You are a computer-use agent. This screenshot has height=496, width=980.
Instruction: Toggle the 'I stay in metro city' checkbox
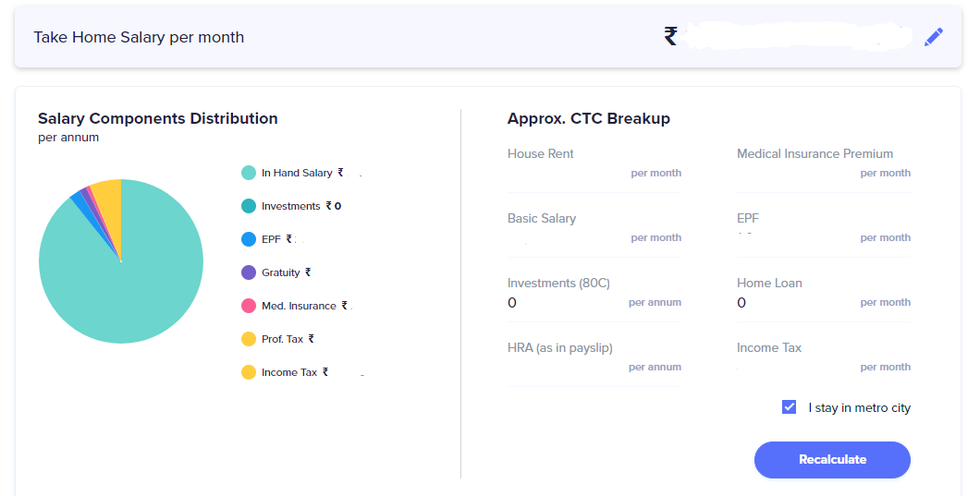pyautogui.click(x=789, y=407)
